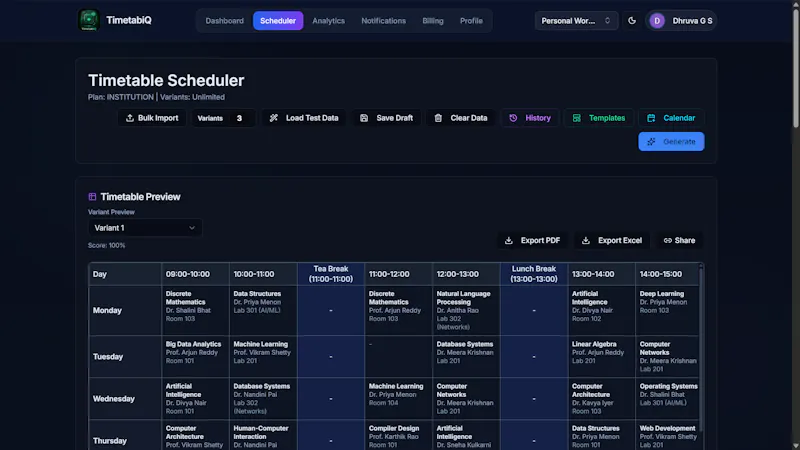Expand the Variant 1 preview dropdown
The height and width of the screenshot is (450, 800).
pyautogui.click(x=145, y=228)
